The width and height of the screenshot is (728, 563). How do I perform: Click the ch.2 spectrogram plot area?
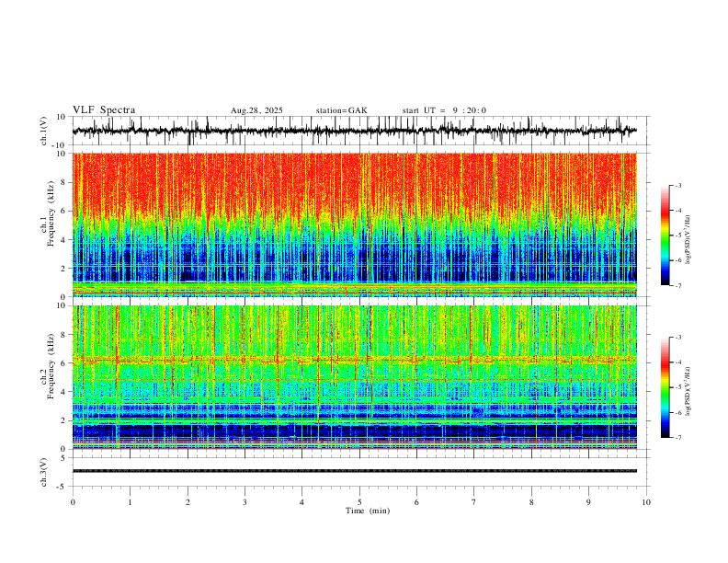(x=354, y=377)
